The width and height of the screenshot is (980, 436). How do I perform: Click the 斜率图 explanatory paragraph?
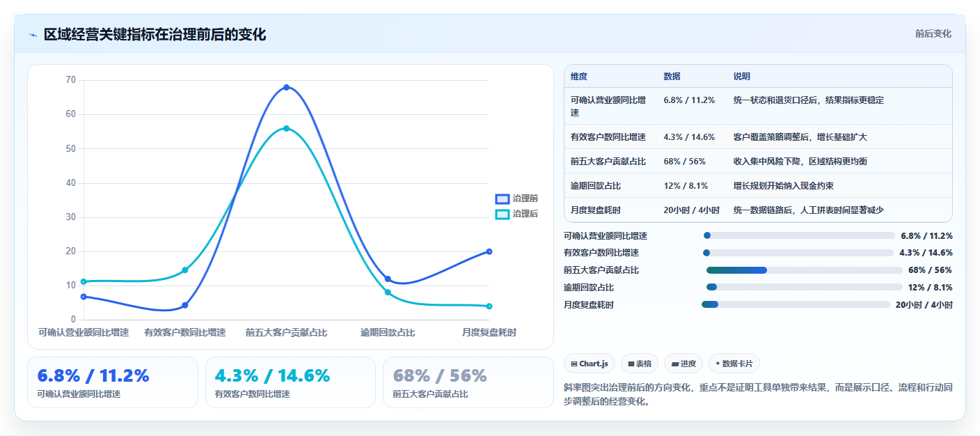pos(758,394)
